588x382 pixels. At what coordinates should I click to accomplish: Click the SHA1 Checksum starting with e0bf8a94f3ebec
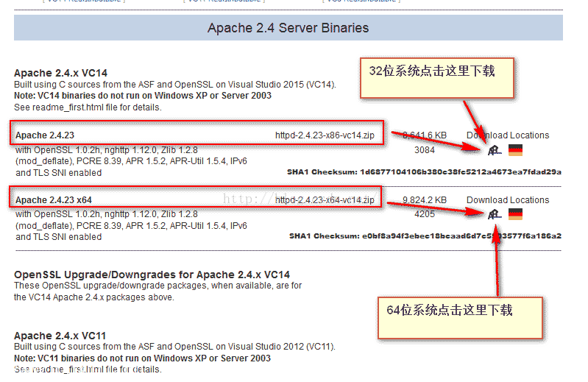click(x=425, y=236)
